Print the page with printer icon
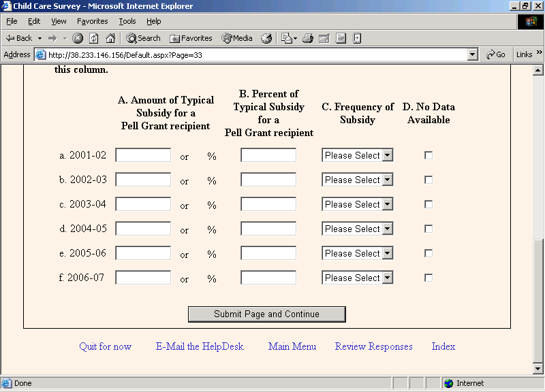 pos(308,38)
